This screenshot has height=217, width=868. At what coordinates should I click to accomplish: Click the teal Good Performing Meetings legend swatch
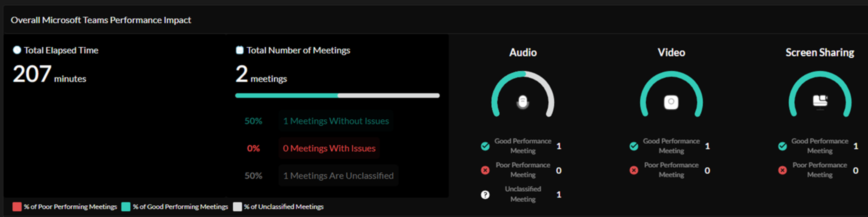click(x=126, y=207)
